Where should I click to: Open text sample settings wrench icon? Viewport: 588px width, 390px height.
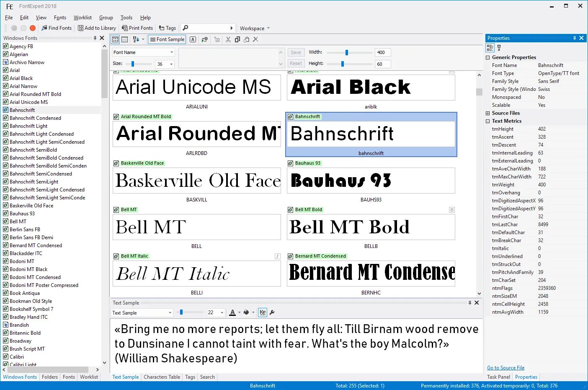point(272,313)
